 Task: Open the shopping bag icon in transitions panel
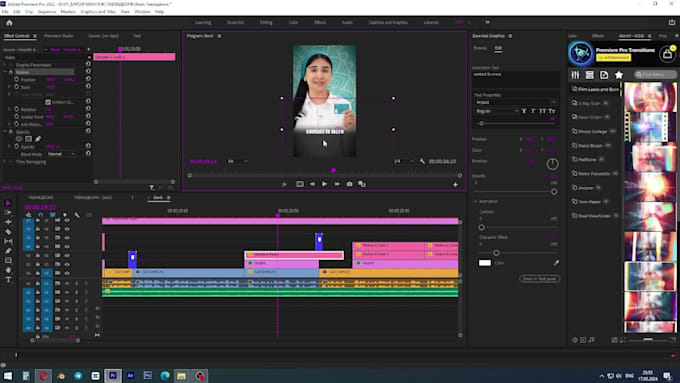pyautogui.click(x=667, y=54)
